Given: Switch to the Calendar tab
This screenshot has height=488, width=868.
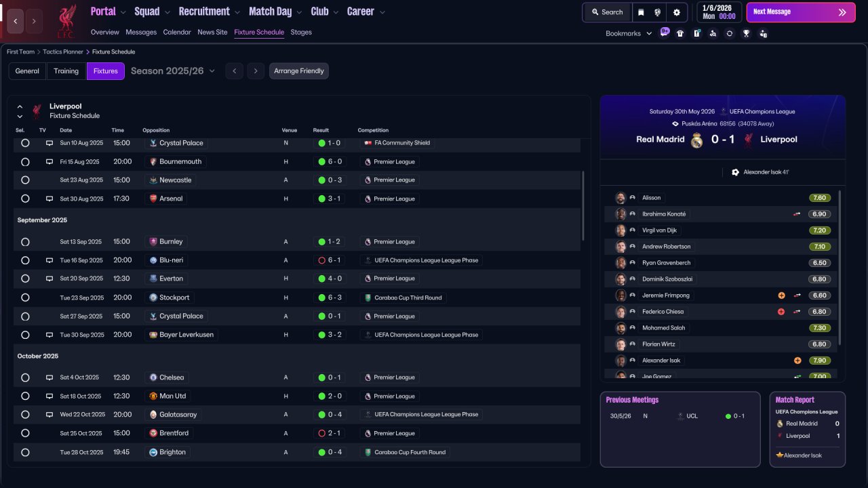Looking at the screenshot, I should (177, 32).
